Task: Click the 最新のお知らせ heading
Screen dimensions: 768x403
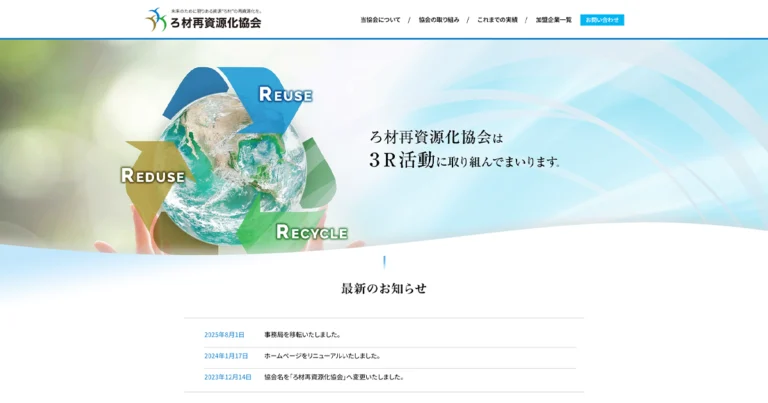Action: click(x=384, y=288)
